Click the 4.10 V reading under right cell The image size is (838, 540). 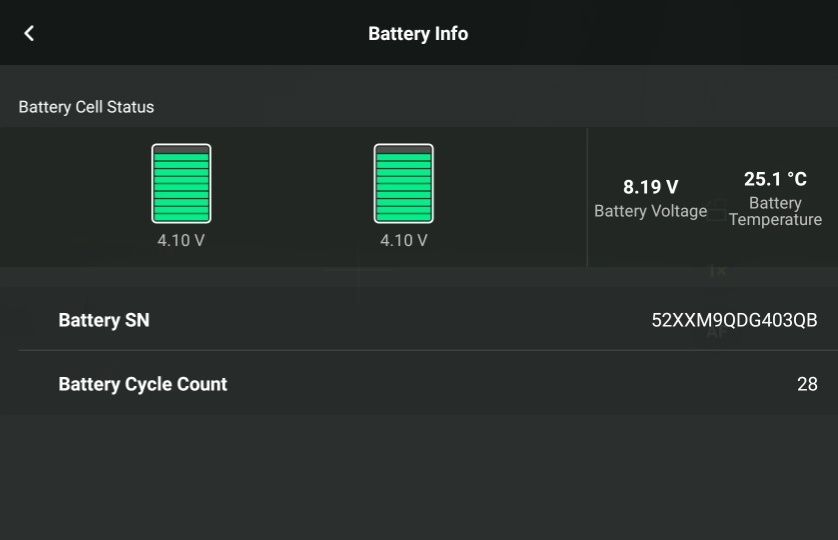click(x=403, y=240)
